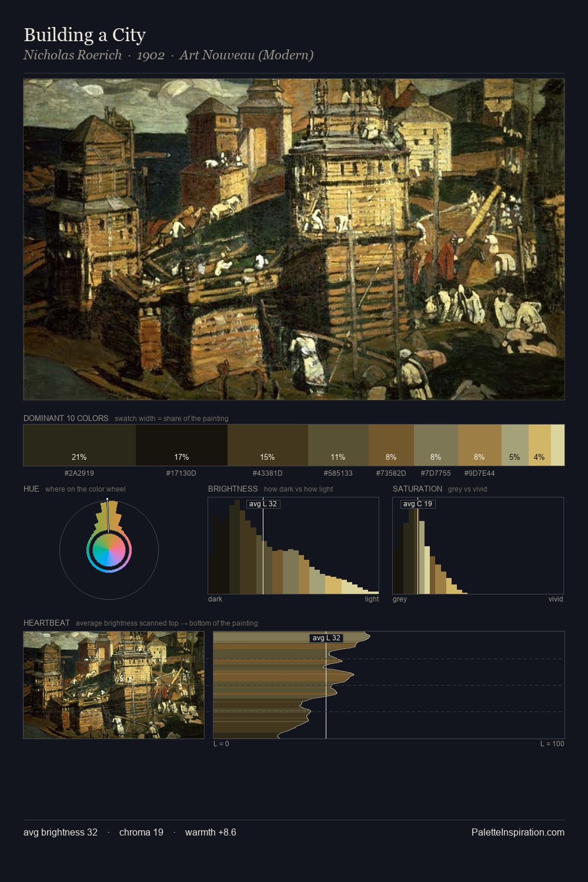Image resolution: width=588 pixels, height=882 pixels.
Task: Click the hex label #585133
Action: click(x=338, y=473)
